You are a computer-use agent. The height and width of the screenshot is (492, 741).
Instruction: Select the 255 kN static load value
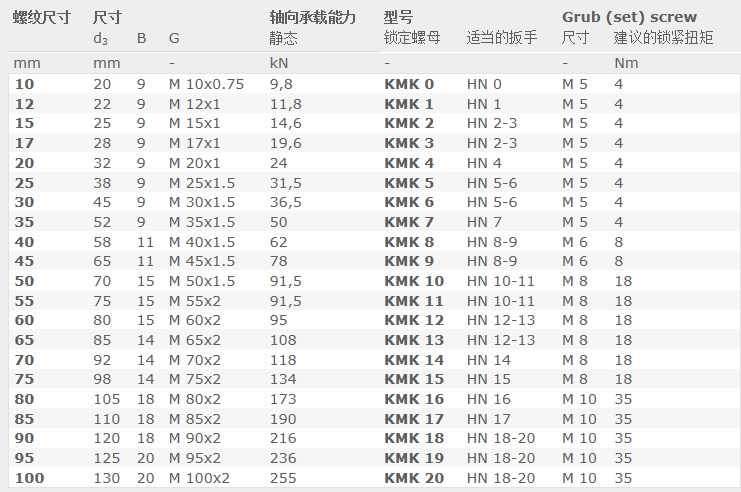point(283,478)
